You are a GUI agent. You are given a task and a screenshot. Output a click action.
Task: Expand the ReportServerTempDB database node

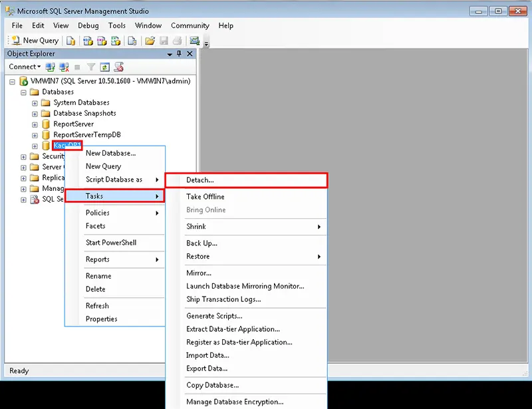click(35, 136)
